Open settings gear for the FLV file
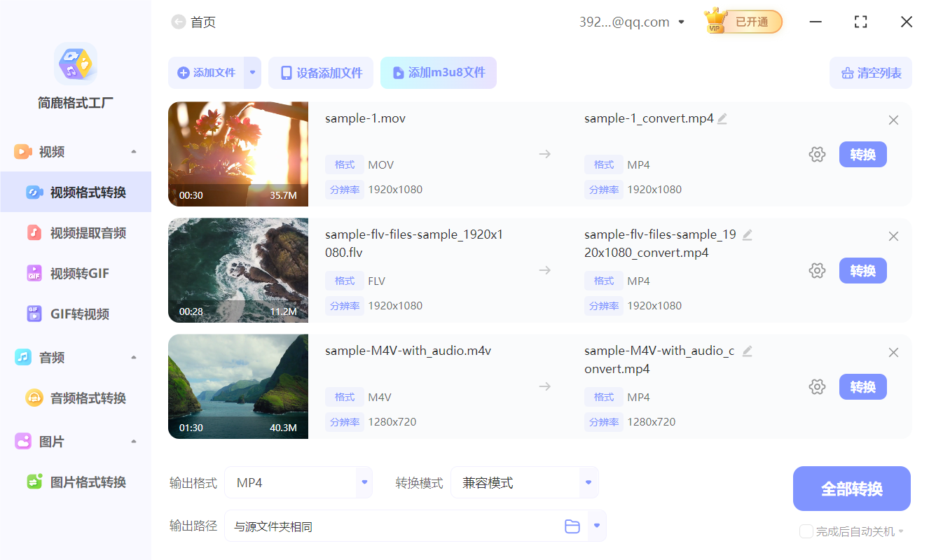This screenshot has width=929, height=560. [817, 271]
